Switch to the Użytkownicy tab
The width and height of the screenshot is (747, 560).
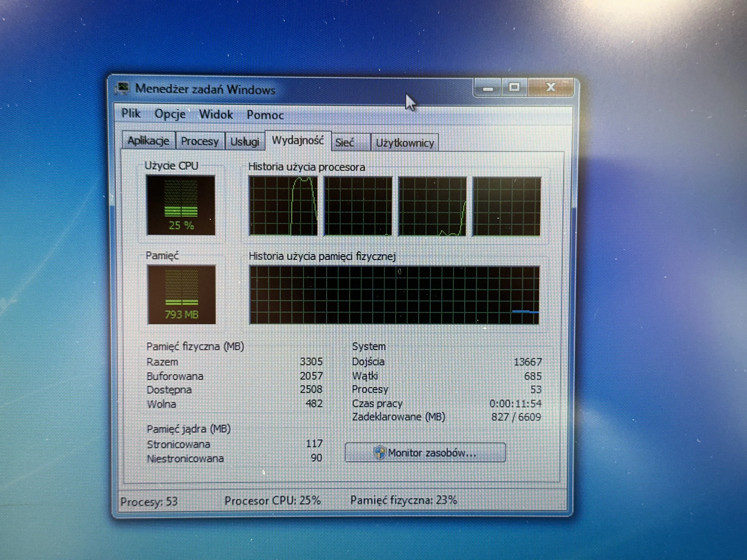[405, 143]
